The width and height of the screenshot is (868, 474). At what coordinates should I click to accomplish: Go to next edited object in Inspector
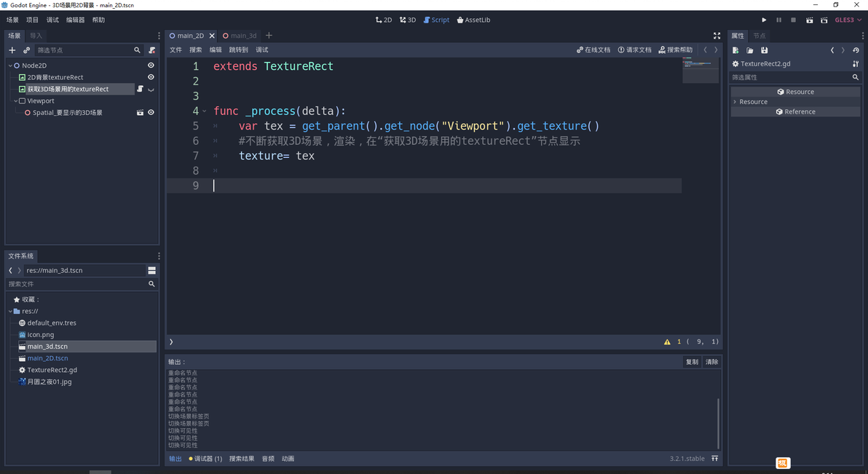tap(843, 50)
